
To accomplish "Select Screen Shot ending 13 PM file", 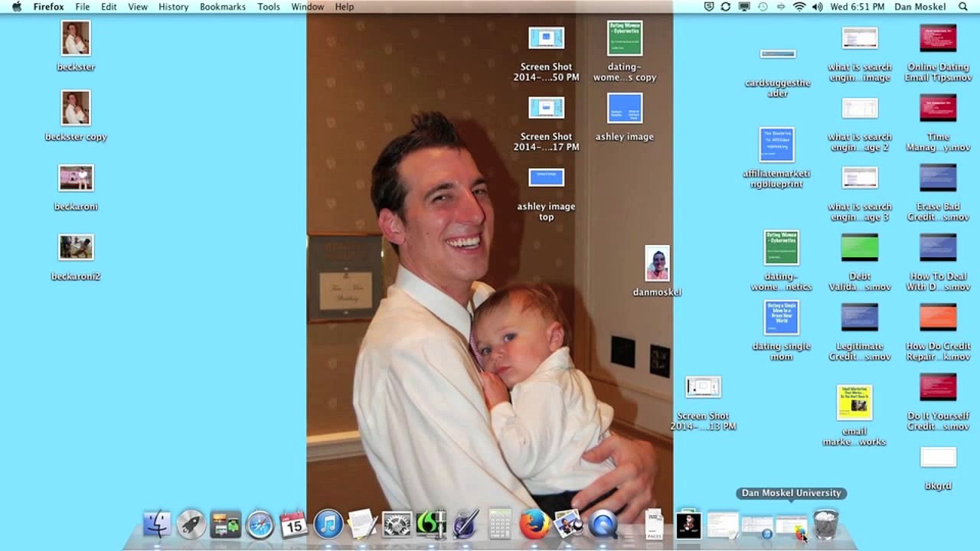I will tap(703, 387).
